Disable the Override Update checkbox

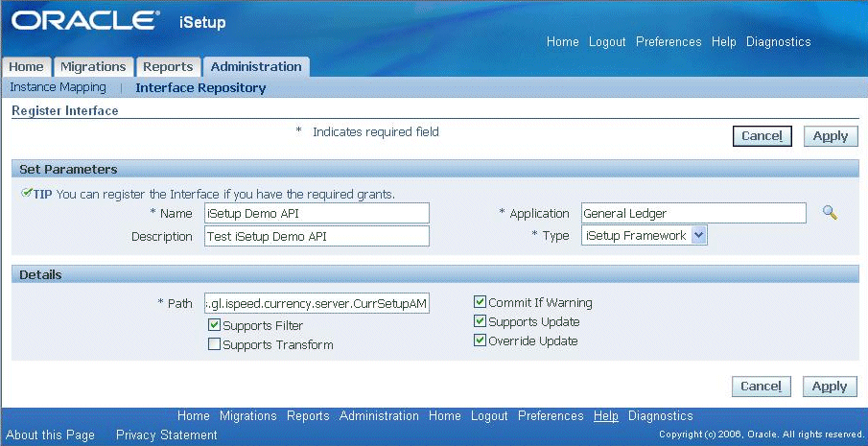tap(480, 340)
